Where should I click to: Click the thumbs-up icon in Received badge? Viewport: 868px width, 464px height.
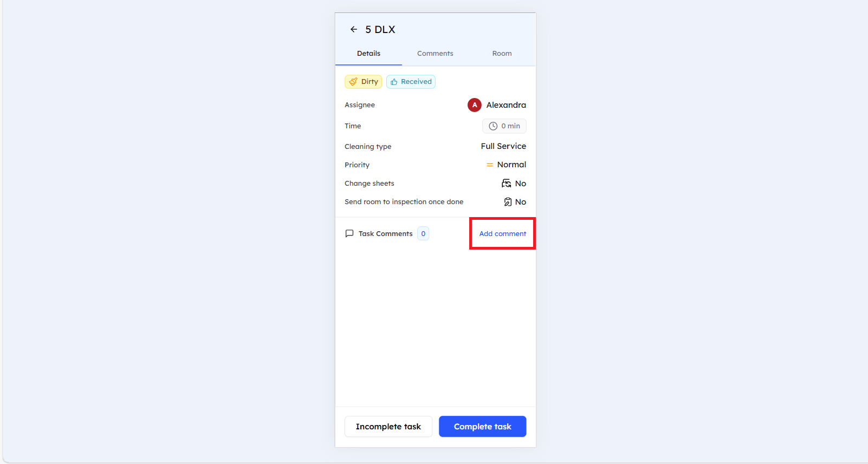(x=394, y=82)
